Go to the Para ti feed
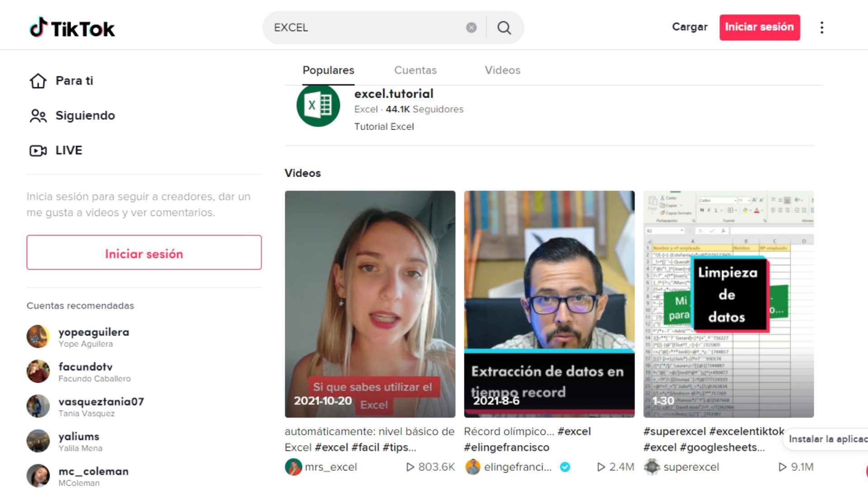The image size is (868, 488). (x=74, y=81)
